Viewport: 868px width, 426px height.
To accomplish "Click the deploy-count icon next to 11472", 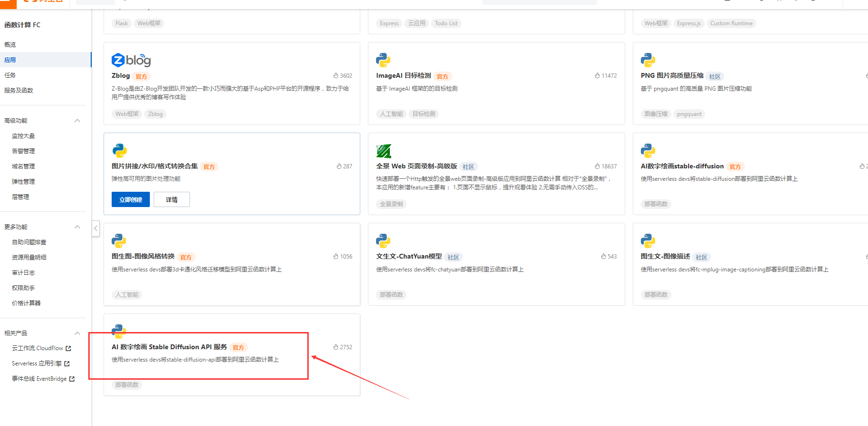I will click(597, 75).
